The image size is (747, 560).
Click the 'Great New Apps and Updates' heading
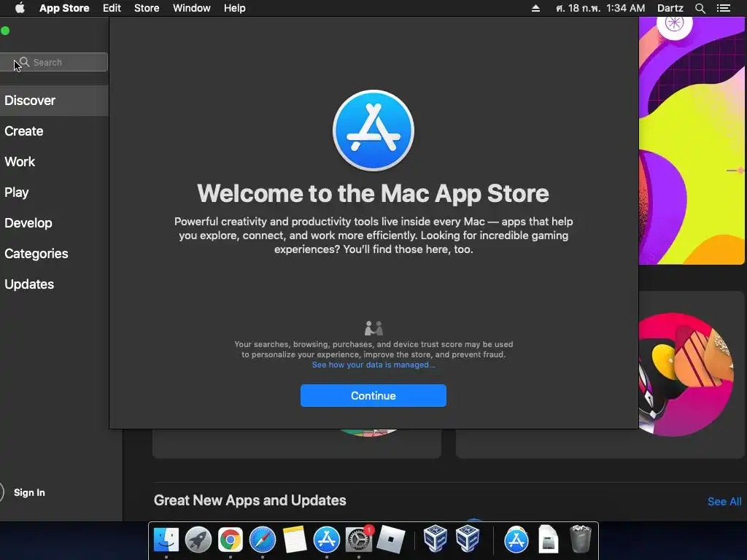(249, 500)
